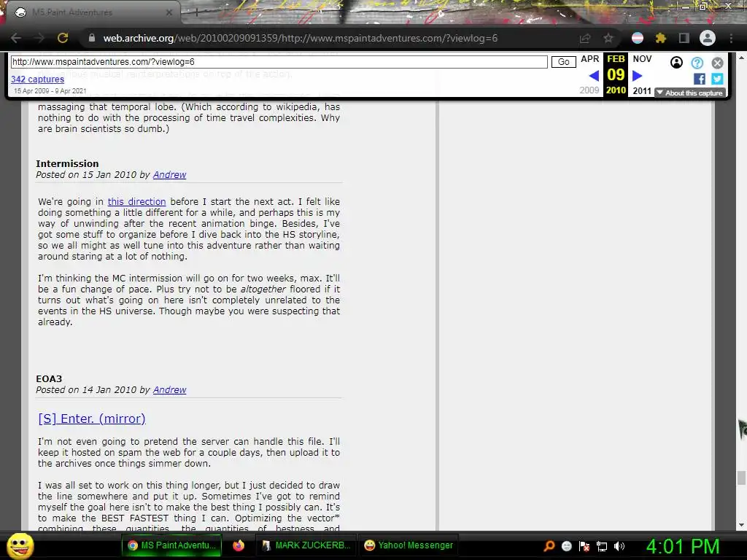Select NOV capture month

(x=642, y=59)
